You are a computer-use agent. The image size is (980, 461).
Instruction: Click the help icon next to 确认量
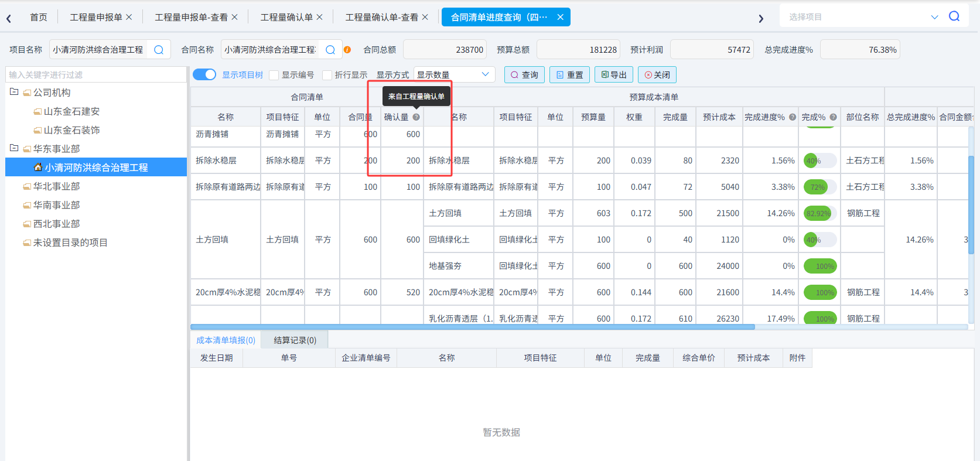click(x=416, y=117)
